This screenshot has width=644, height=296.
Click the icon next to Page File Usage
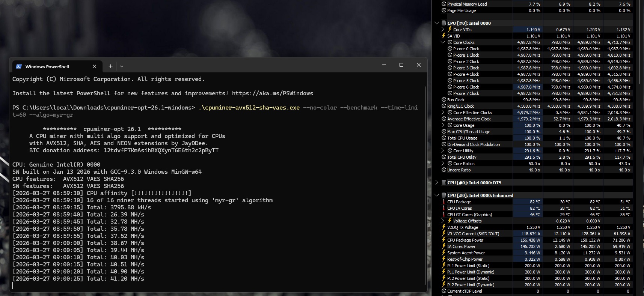(444, 11)
